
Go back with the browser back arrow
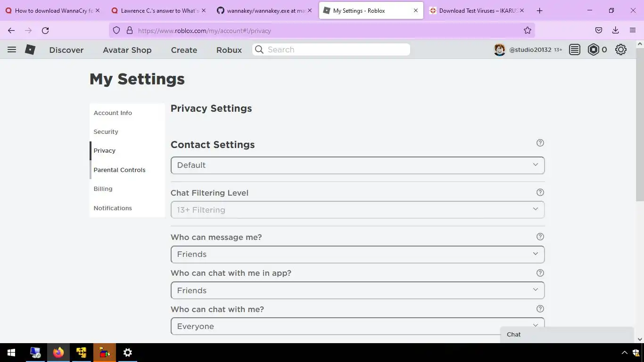(x=11, y=31)
